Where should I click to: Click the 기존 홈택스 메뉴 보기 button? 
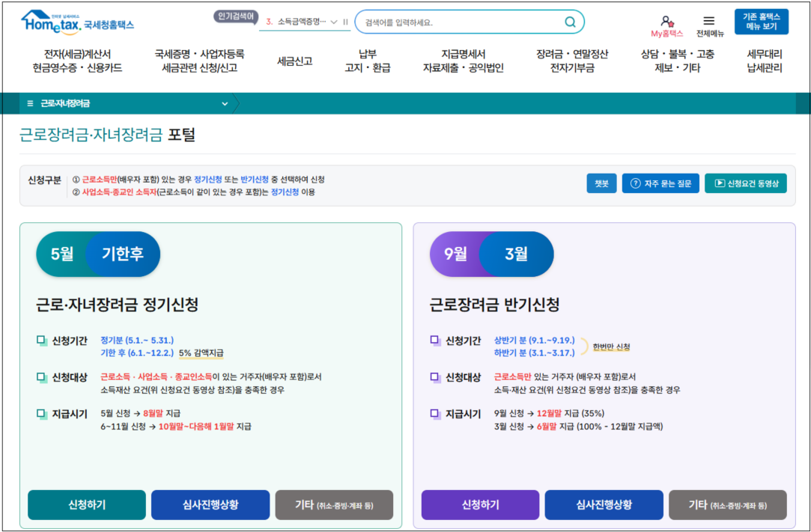[x=760, y=21]
